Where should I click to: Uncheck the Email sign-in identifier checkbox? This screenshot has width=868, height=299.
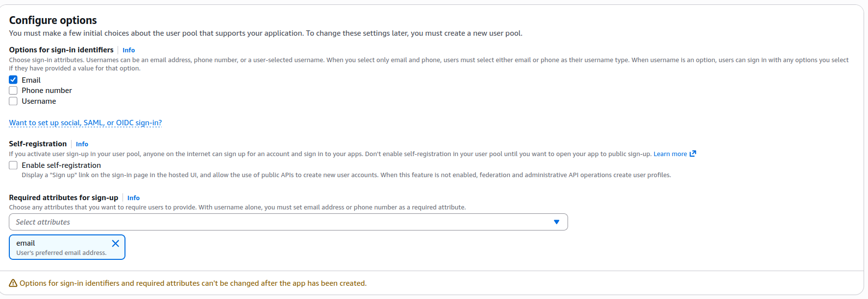point(13,80)
